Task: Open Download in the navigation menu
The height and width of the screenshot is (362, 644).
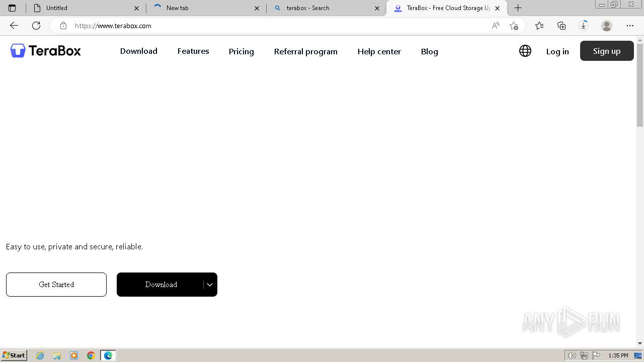Action: coord(139,51)
